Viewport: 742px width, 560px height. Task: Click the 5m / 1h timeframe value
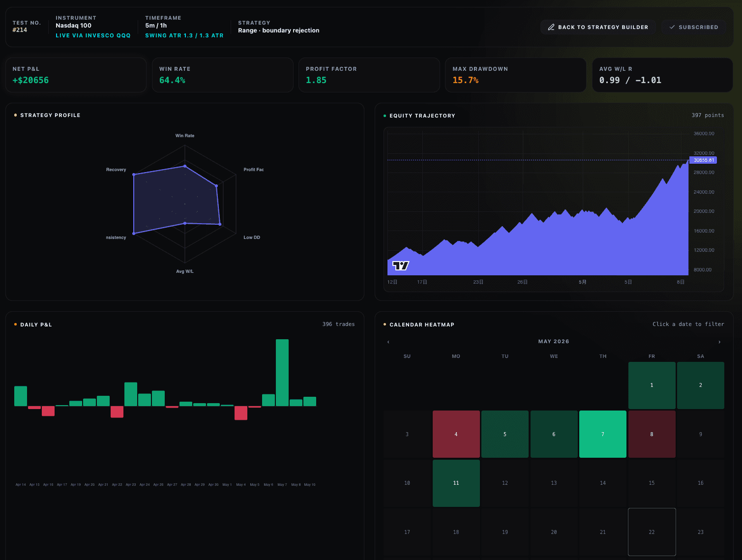[x=156, y=26]
